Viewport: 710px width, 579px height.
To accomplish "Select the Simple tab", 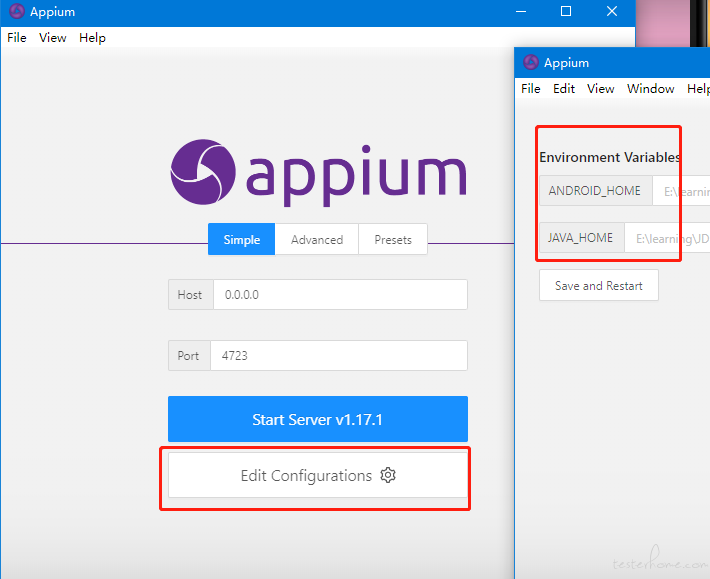I will 241,239.
